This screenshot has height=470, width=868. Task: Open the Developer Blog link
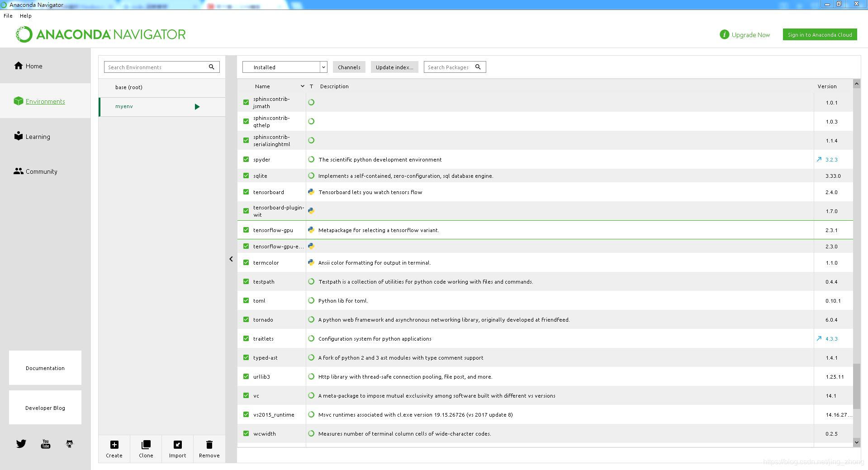45,408
